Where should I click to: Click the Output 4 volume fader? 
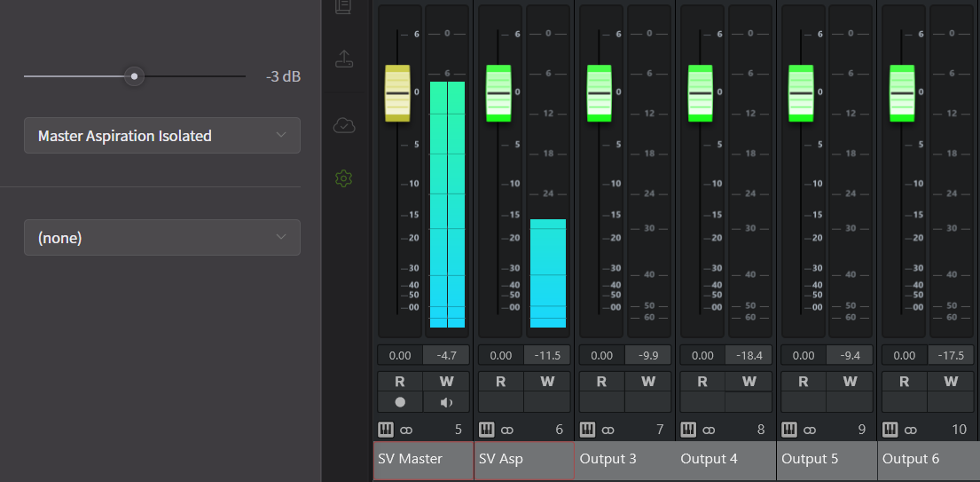click(700, 93)
